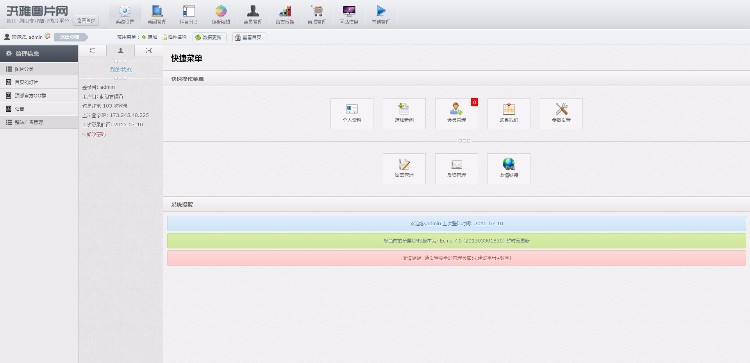Click the blue notification bar
Image resolution: width=750 pixels, height=363 pixels.
coord(456,223)
